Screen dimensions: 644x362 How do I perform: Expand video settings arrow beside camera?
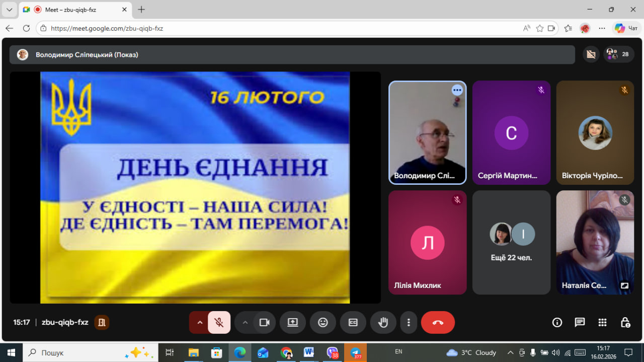click(245, 323)
